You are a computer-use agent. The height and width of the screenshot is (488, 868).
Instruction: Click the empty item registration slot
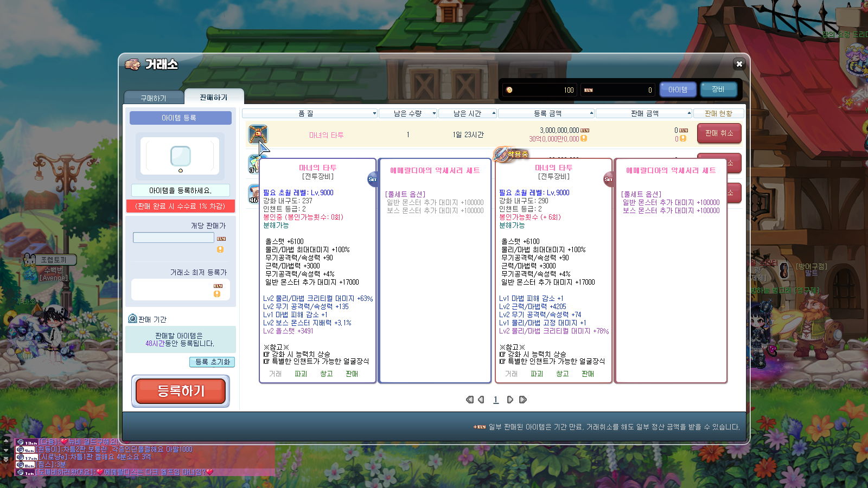coord(180,156)
